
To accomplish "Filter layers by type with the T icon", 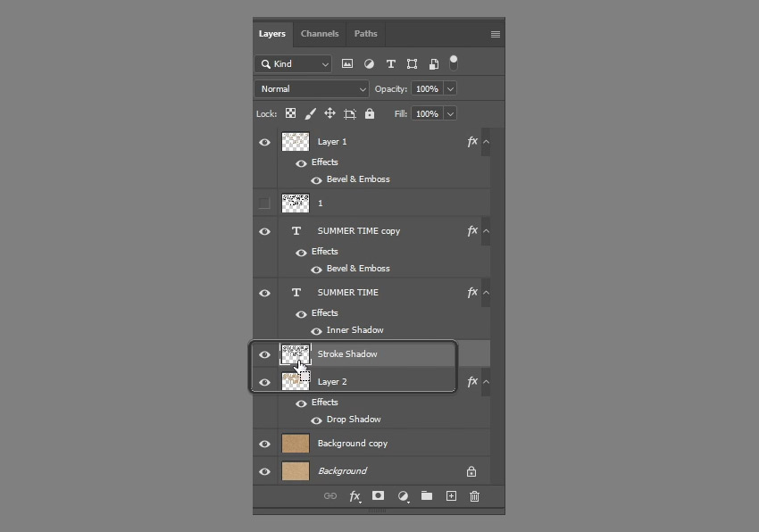I will pyautogui.click(x=390, y=63).
